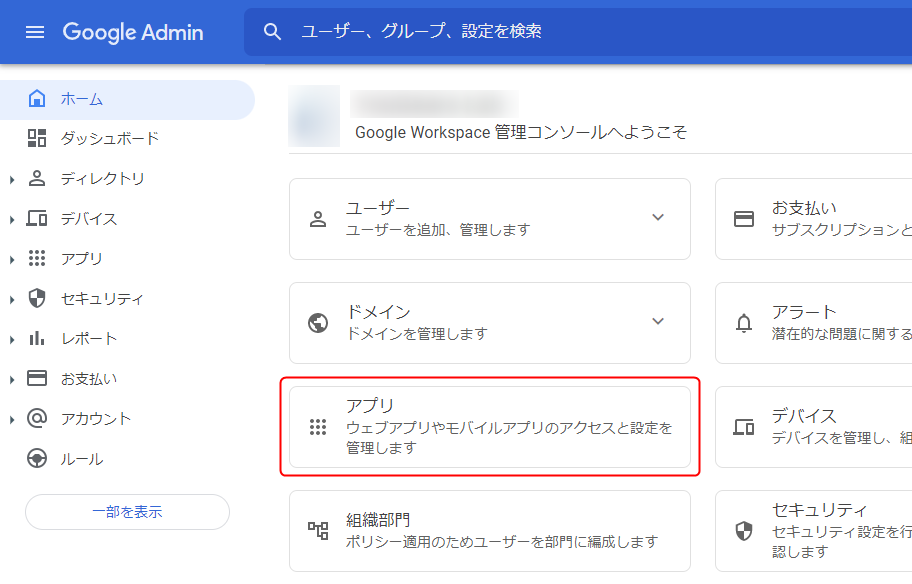Viewport: 912px width, 584px height.
Task: Open the highlighted アプリ card title
Action: tap(370, 405)
